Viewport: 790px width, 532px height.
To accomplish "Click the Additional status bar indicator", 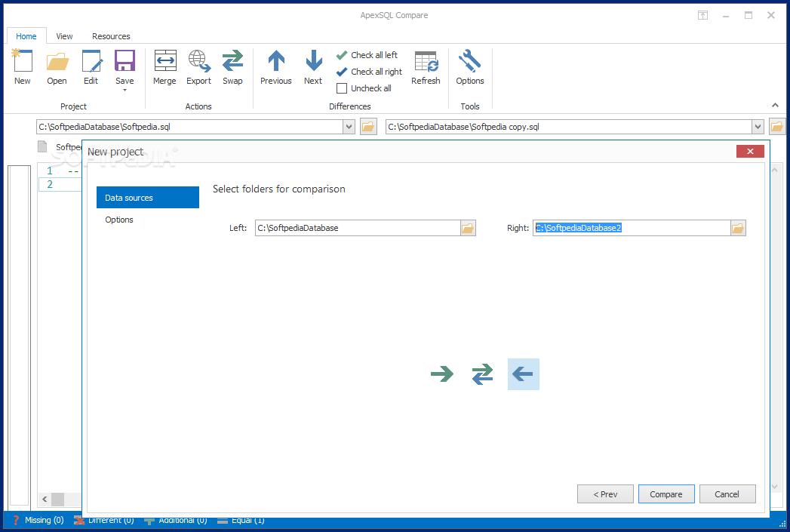I will point(175,520).
